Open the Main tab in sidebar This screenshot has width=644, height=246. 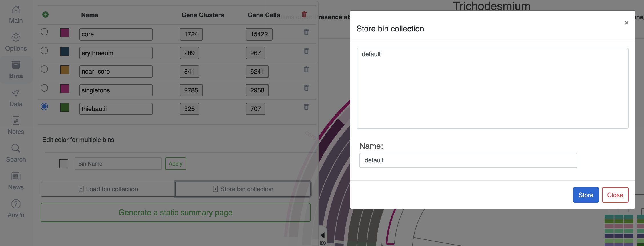coord(16,15)
